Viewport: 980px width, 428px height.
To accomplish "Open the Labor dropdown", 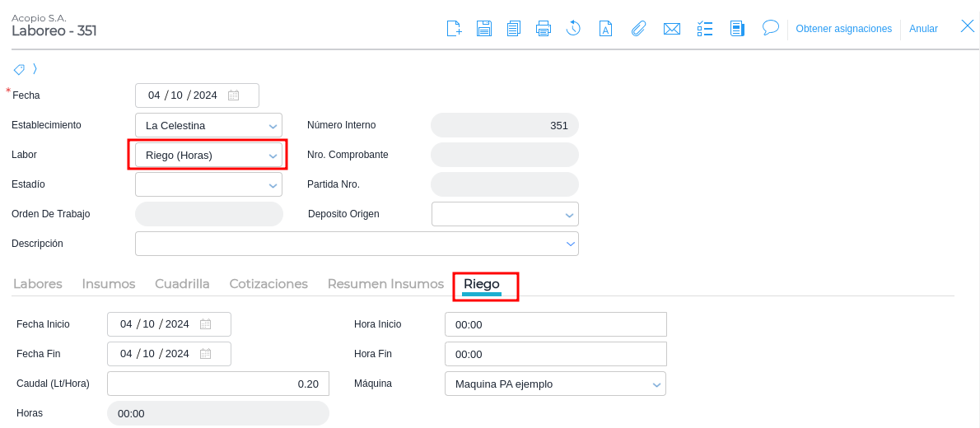I will (273, 156).
